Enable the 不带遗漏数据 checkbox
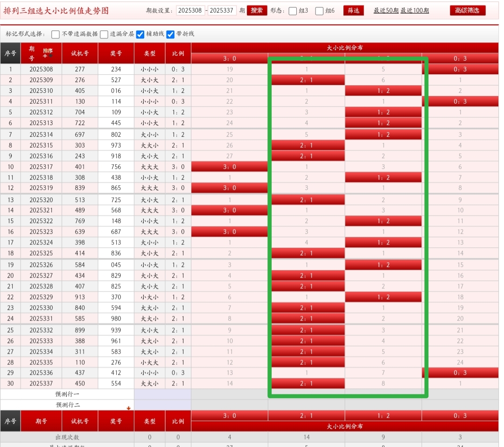 click(x=56, y=34)
